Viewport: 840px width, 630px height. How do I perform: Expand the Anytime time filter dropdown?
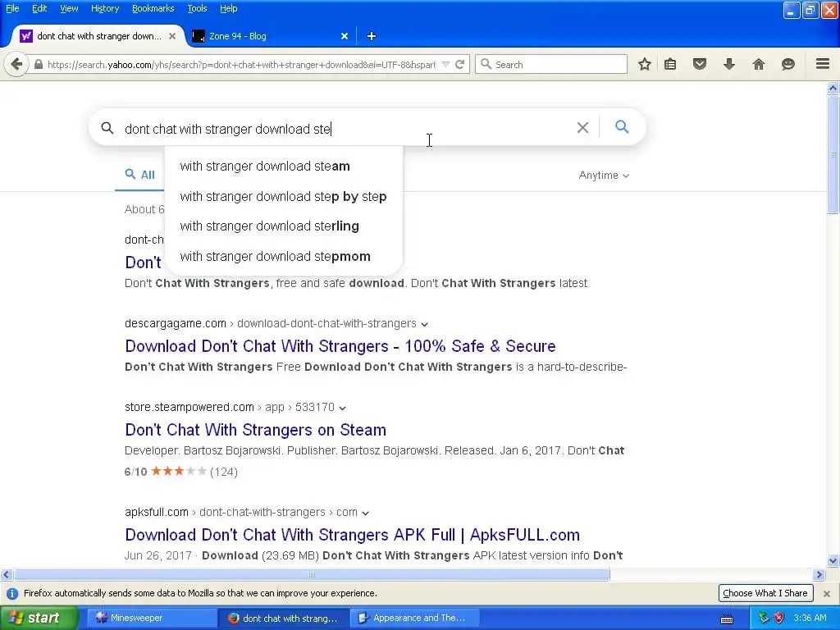(x=604, y=176)
